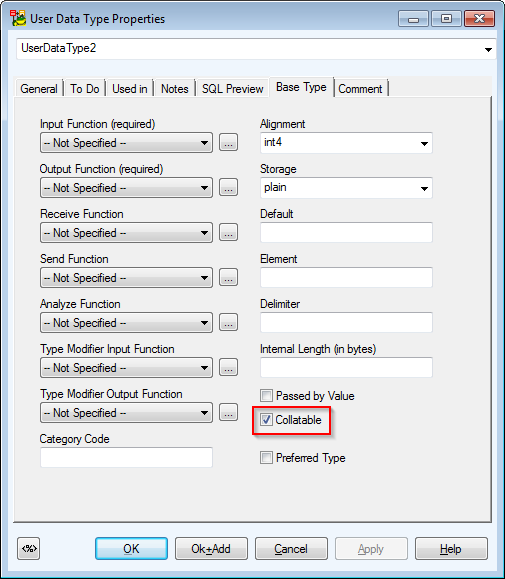Open ellipsis next to Type Modifier Output Function
505x579 pixels.
point(229,413)
